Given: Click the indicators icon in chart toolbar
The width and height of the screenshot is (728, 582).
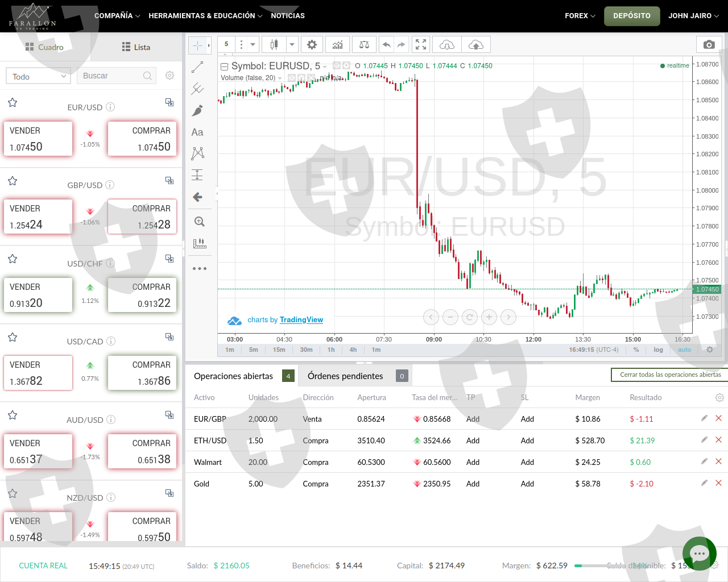Looking at the screenshot, I should pyautogui.click(x=338, y=44).
